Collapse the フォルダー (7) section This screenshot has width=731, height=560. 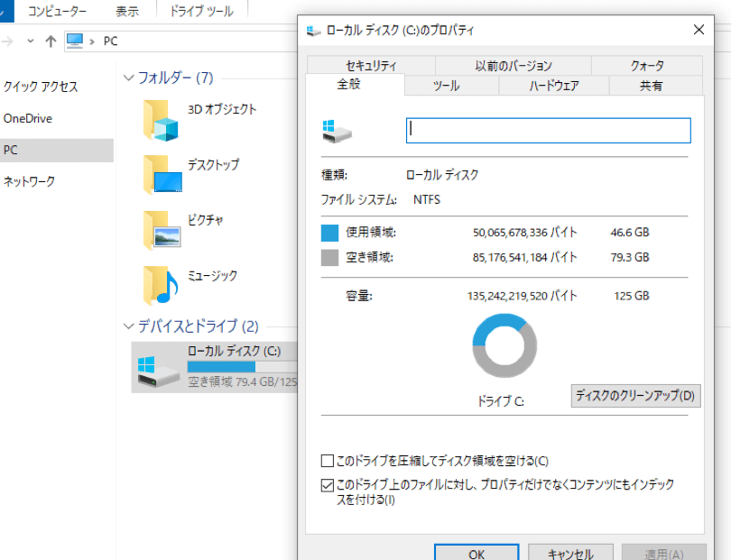pos(128,78)
